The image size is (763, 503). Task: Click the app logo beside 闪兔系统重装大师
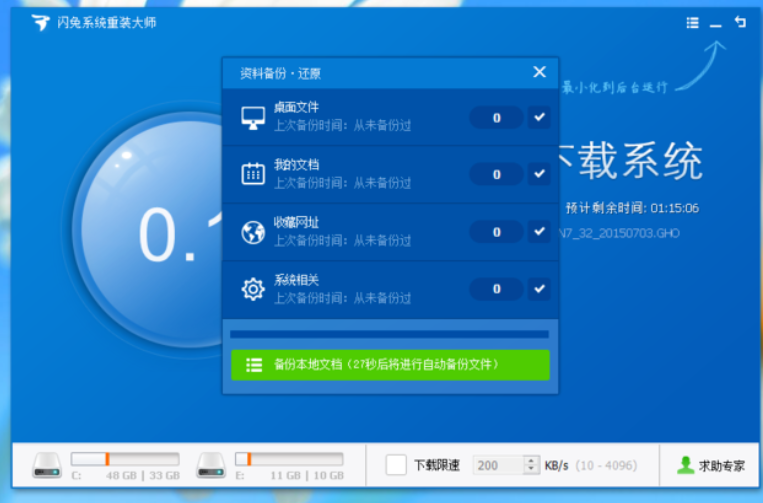[39, 23]
